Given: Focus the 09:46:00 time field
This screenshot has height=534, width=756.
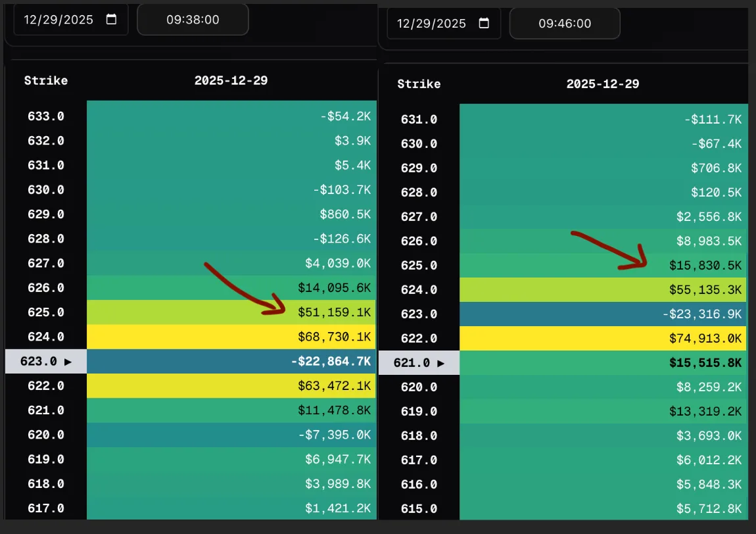Looking at the screenshot, I should click(565, 24).
